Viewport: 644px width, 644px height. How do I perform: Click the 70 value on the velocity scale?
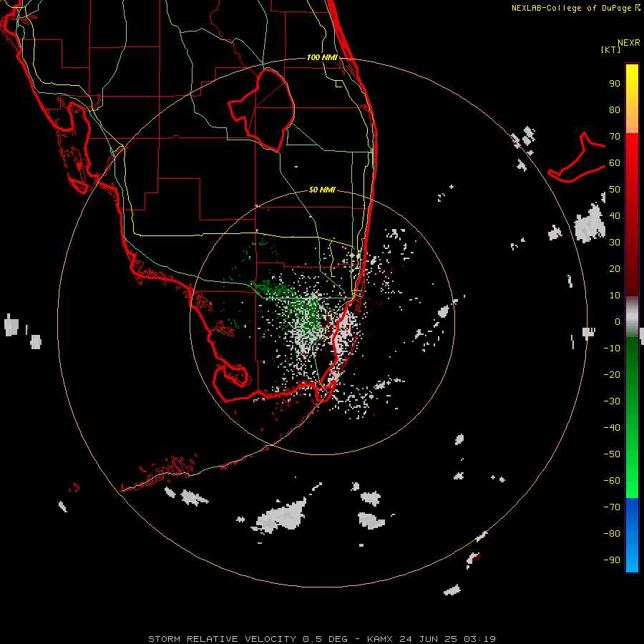click(615, 137)
